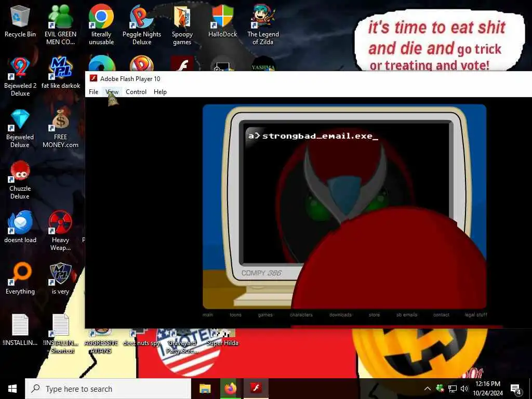Viewport: 532px width, 399px height.
Task: Open the network status tray icon
Action: [x=453, y=389]
